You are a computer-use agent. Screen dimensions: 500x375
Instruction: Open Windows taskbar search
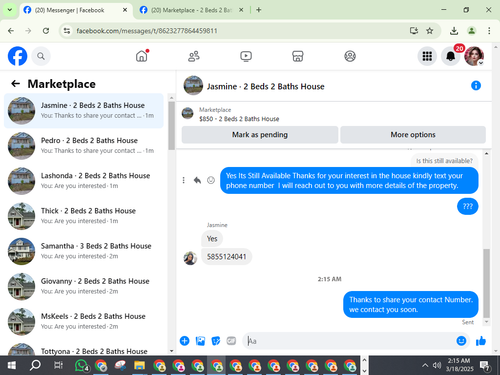[x=35, y=365]
